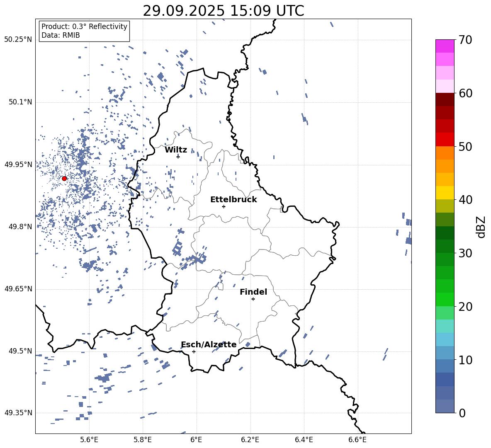
Task: Click the 5.6°E longitude label
Action: [89, 440]
